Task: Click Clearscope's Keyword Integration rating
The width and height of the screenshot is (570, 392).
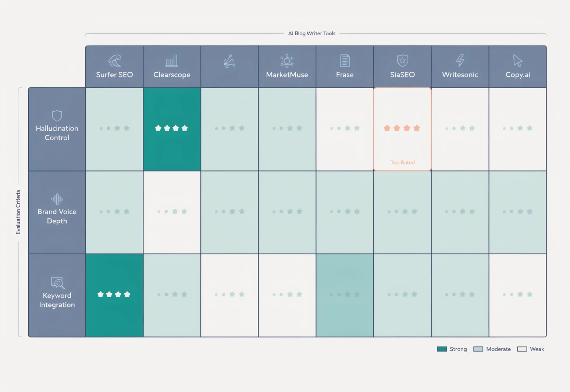Action: (x=172, y=294)
